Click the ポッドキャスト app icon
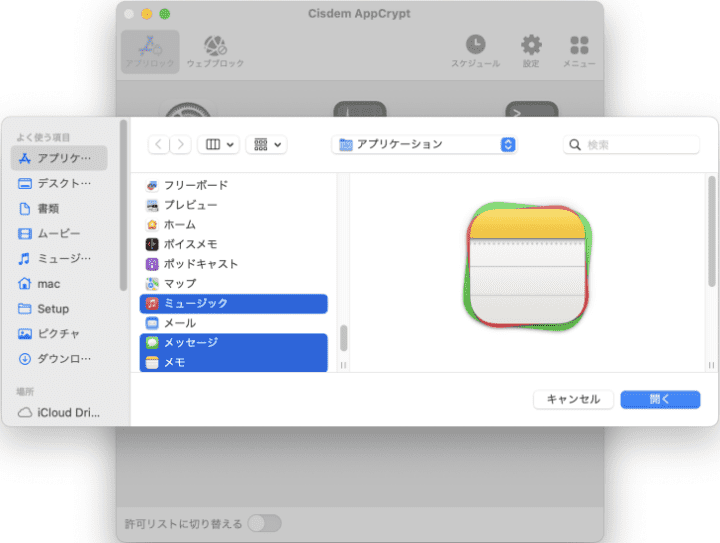The width and height of the screenshot is (720, 543). pyautogui.click(x=152, y=264)
